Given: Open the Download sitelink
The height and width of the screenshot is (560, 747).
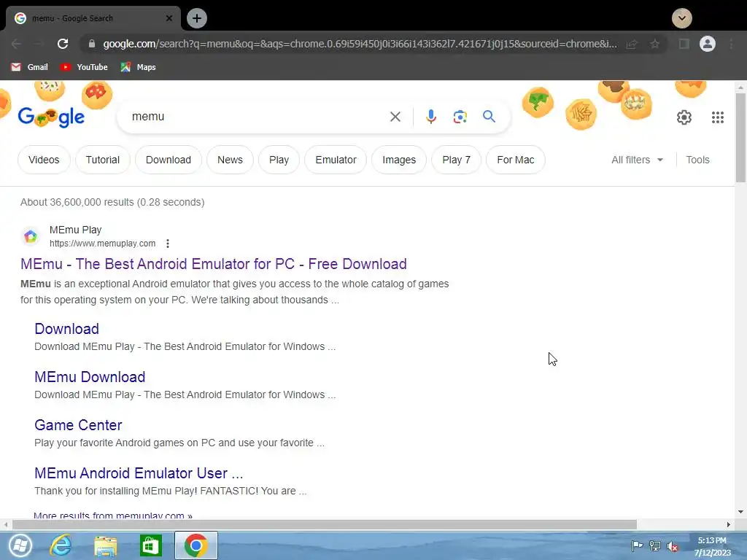Looking at the screenshot, I should click(x=66, y=329).
